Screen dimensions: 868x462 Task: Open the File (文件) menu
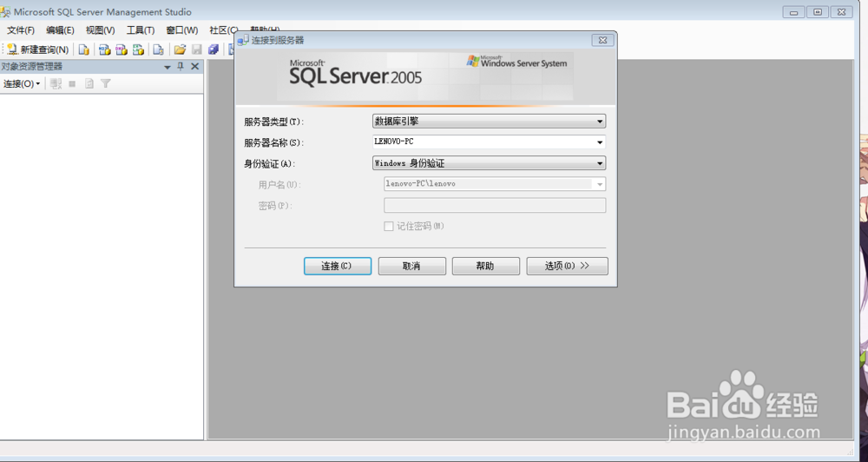(21, 30)
